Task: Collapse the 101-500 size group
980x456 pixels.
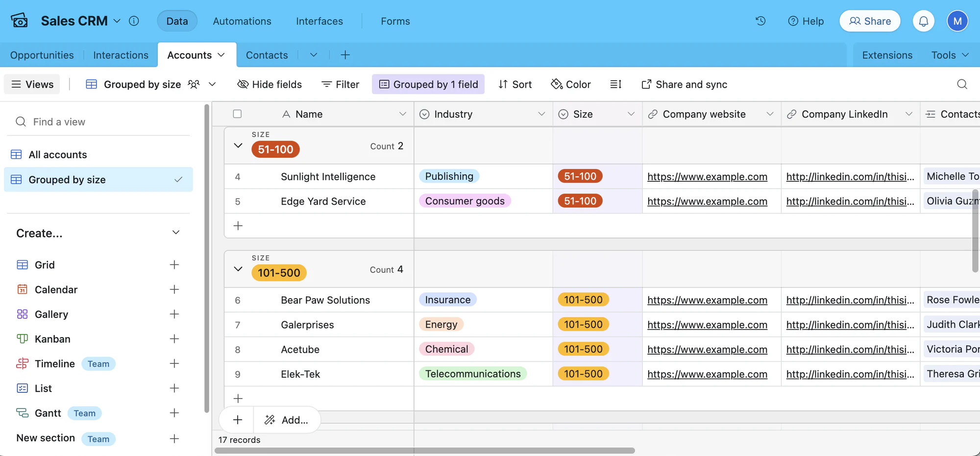Action: coord(238,269)
